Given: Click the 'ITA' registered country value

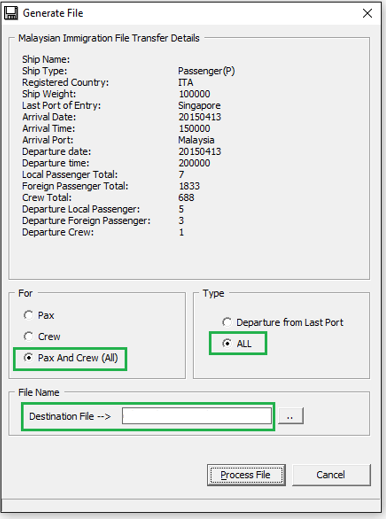Looking at the screenshot, I should tap(186, 82).
